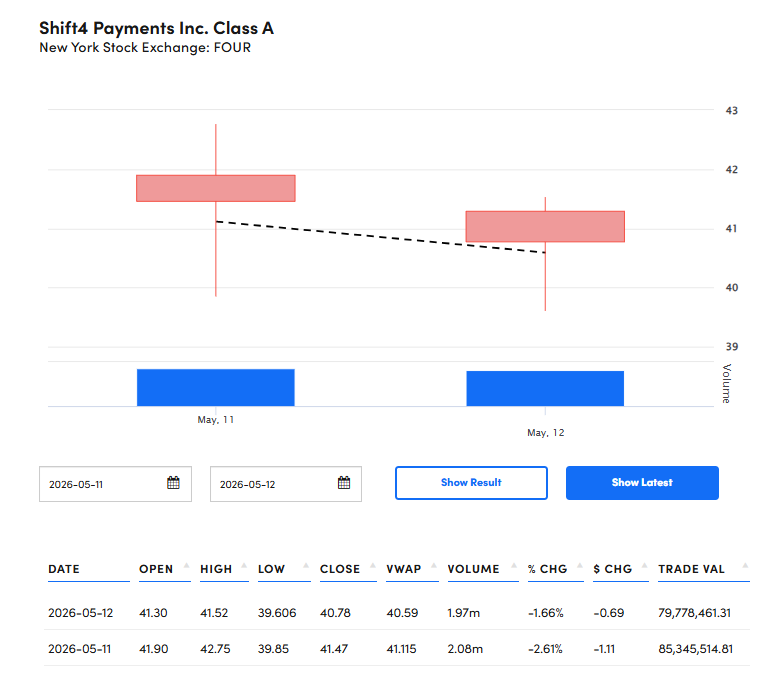Screen dimensions: 769x687
Task: Click sort arrow next to TRADE VAL header
Action: [745, 565]
